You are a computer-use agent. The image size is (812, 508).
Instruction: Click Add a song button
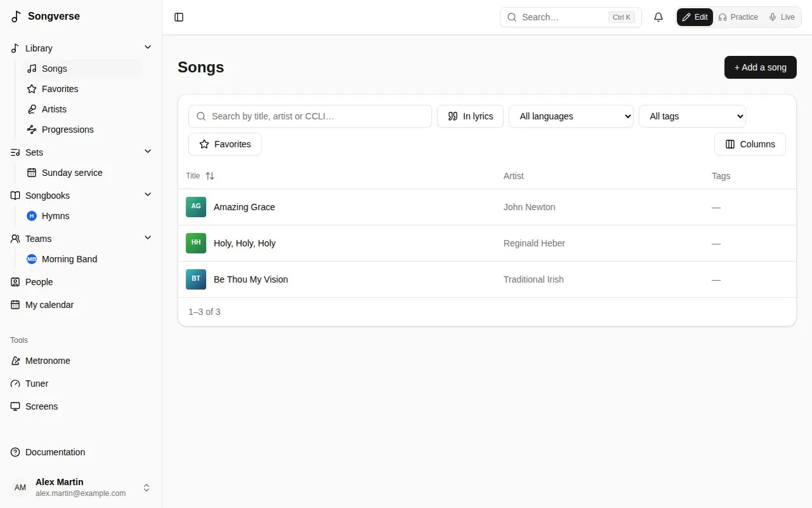(760, 67)
